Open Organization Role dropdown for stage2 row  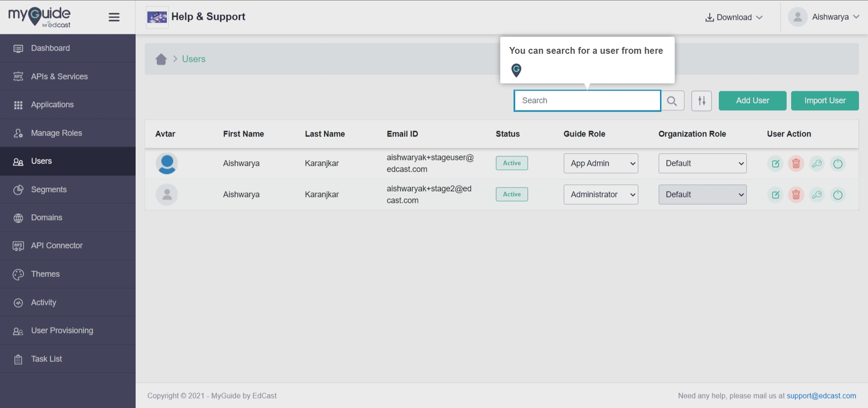pos(703,195)
